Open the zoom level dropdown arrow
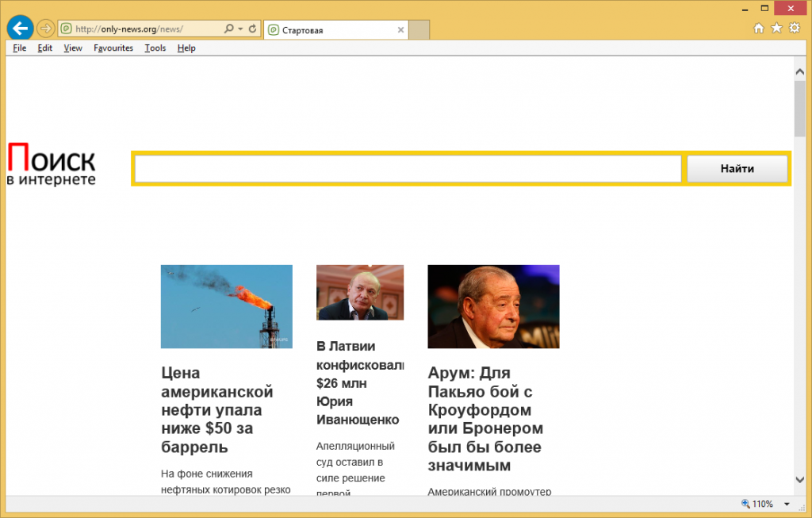This screenshot has width=812, height=518. (787, 505)
